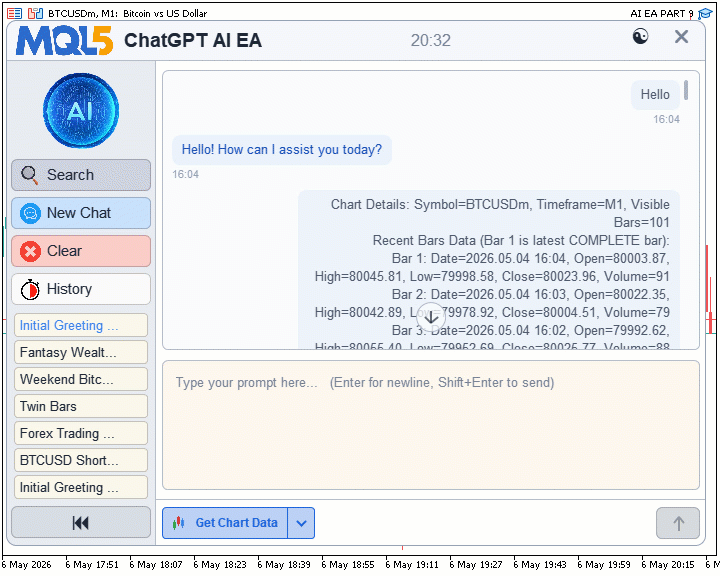
Task: Click the chat bubble icon in New Chat
Action: (x=30, y=214)
